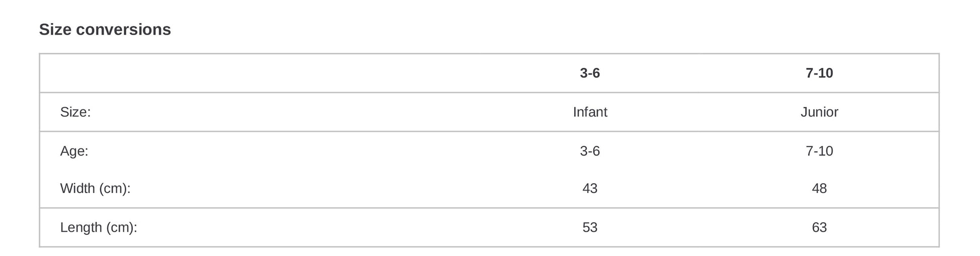Choose the Junior age range cell
980x256 pixels.
[819, 151]
